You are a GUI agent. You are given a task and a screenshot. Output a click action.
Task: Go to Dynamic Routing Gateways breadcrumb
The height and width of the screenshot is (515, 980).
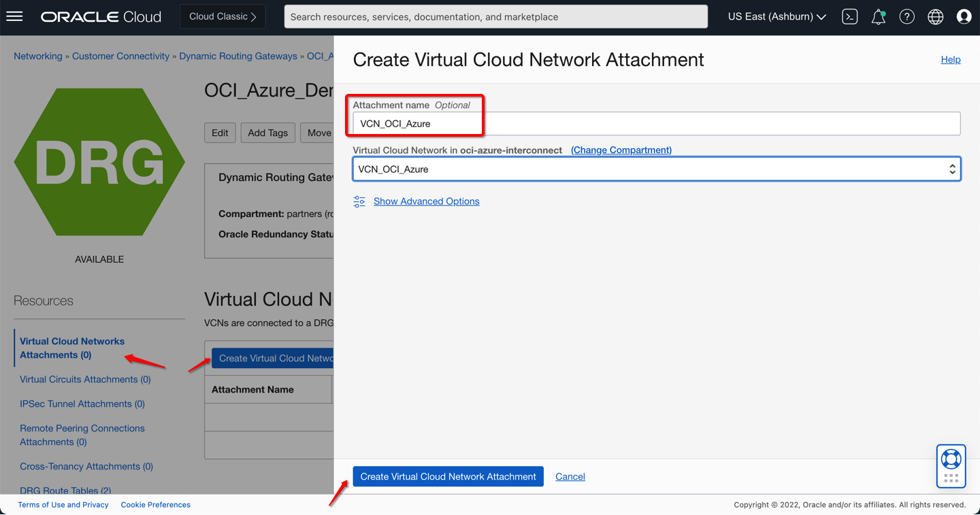pos(238,56)
